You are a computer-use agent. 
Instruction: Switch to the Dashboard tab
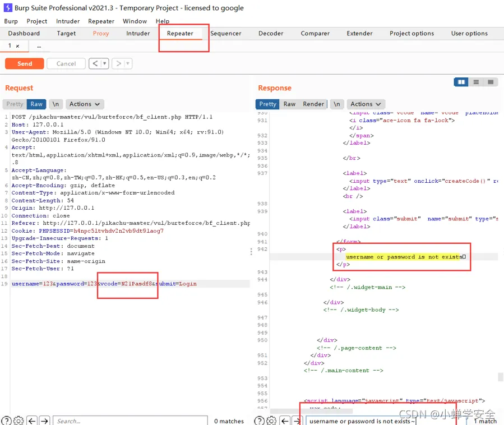pyautogui.click(x=24, y=34)
